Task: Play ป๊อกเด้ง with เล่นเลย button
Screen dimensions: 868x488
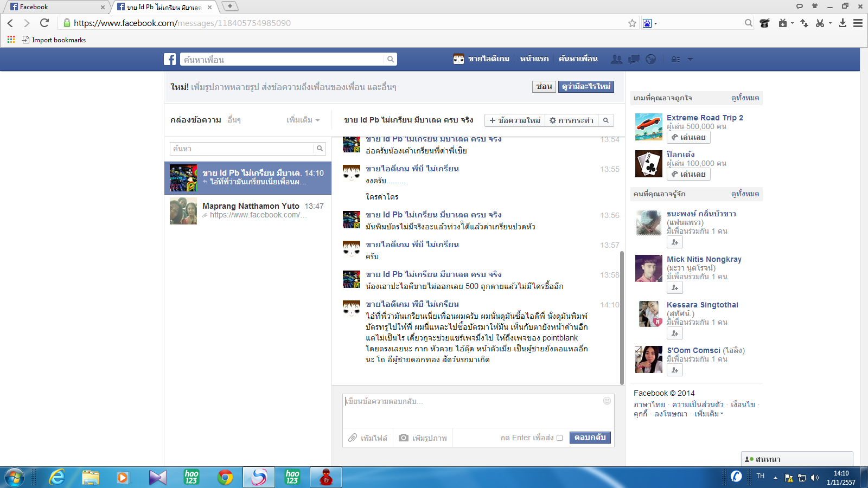Action: point(688,174)
